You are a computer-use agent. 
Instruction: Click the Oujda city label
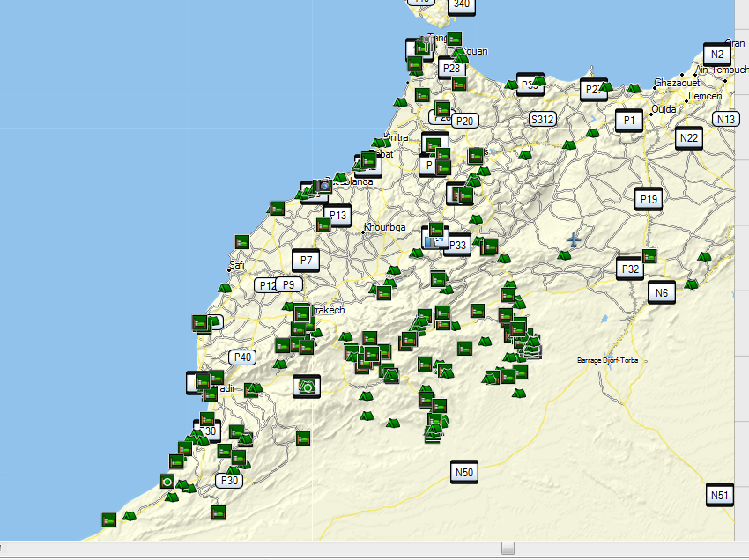[664, 109]
